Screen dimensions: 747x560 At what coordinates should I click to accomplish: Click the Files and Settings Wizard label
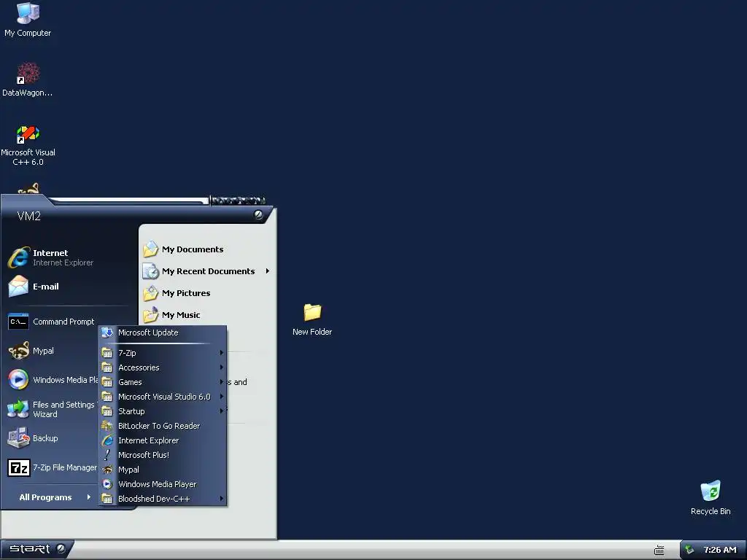(64, 409)
